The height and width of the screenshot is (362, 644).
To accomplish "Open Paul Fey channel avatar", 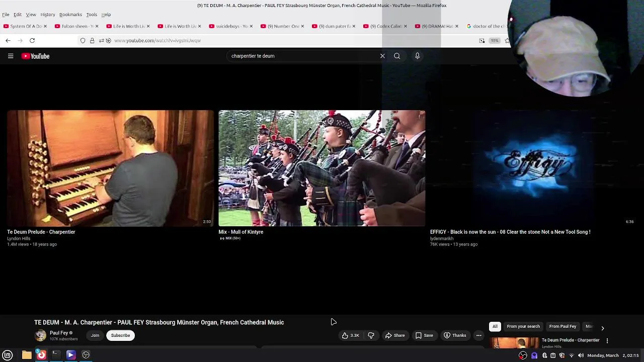I will tap(40, 335).
